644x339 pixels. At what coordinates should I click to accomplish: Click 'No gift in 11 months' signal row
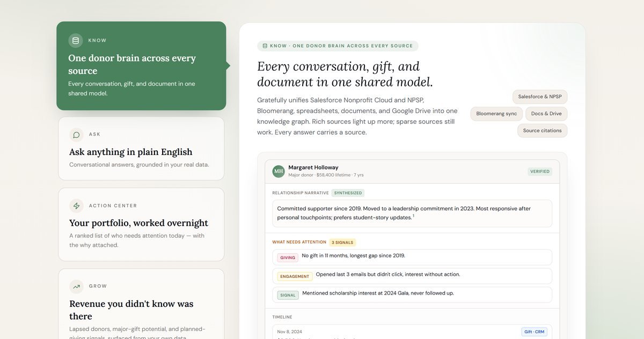point(412,257)
